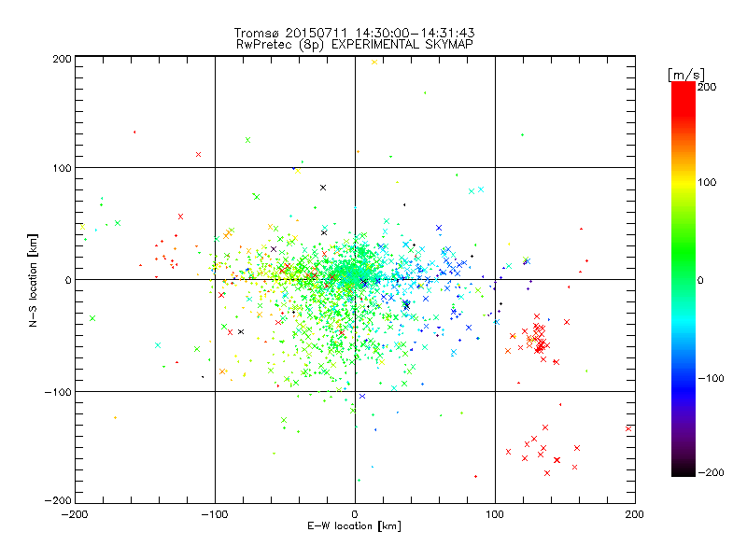Click the '200' tick on the E-W axis
747x560 pixels.
pyautogui.click(x=635, y=514)
